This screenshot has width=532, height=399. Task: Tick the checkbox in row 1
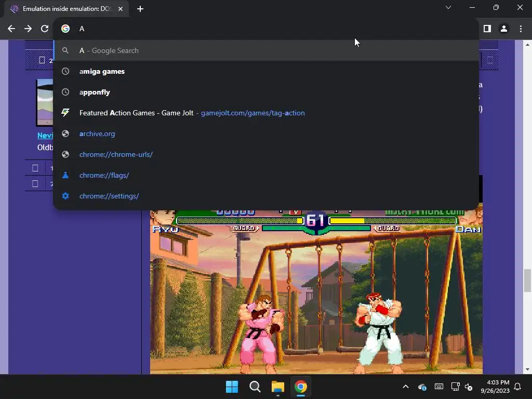[35, 168]
